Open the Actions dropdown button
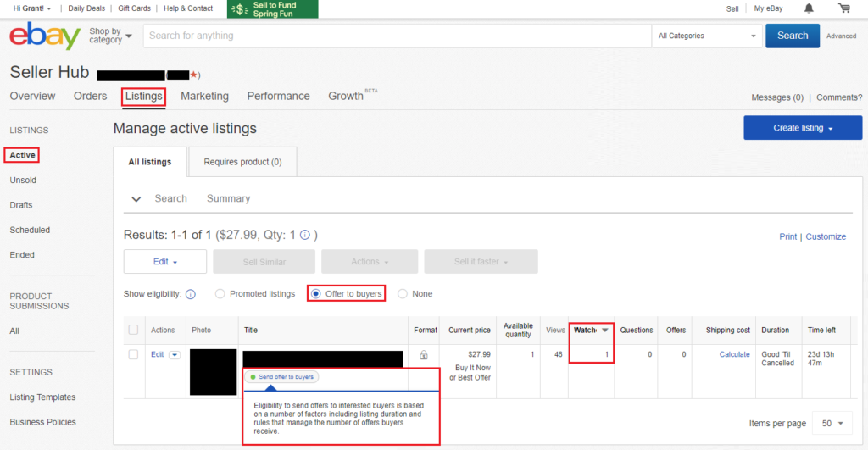The height and width of the screenshot is (450, 868). pyautogui.click(x=370, y=261)
